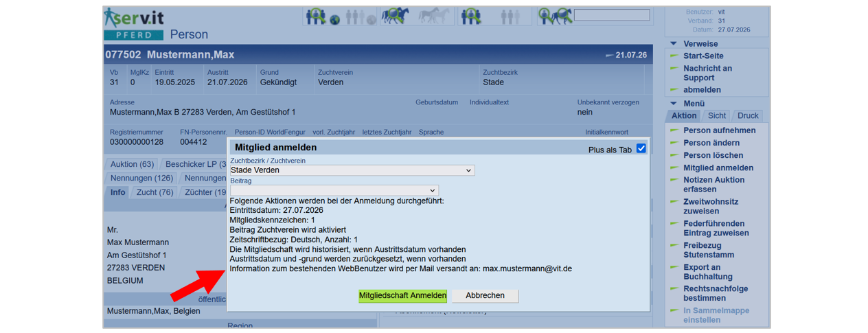868x333 pixels.
Task: Click the date flag 21.07.26 in header
Action: click(626, 55)
